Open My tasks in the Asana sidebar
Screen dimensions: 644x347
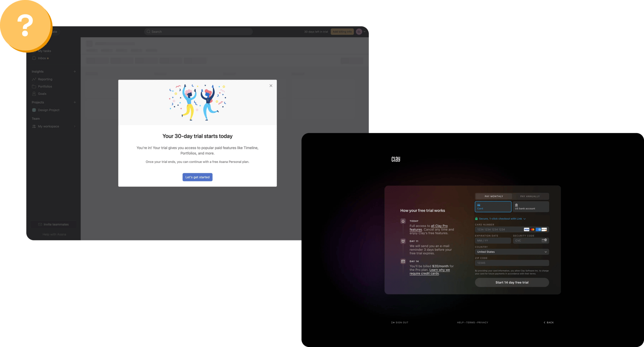[44, 51]
